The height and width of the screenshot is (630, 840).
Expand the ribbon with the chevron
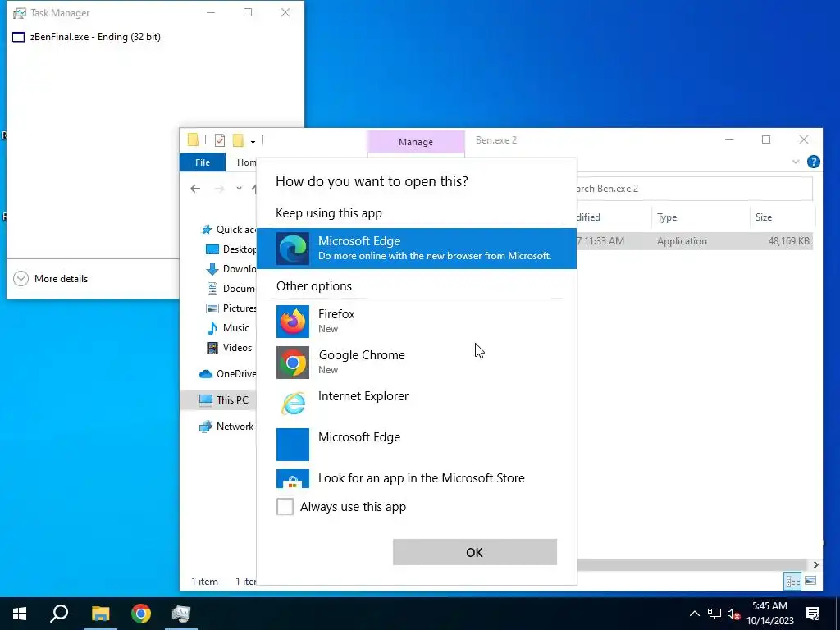point(796,162)
